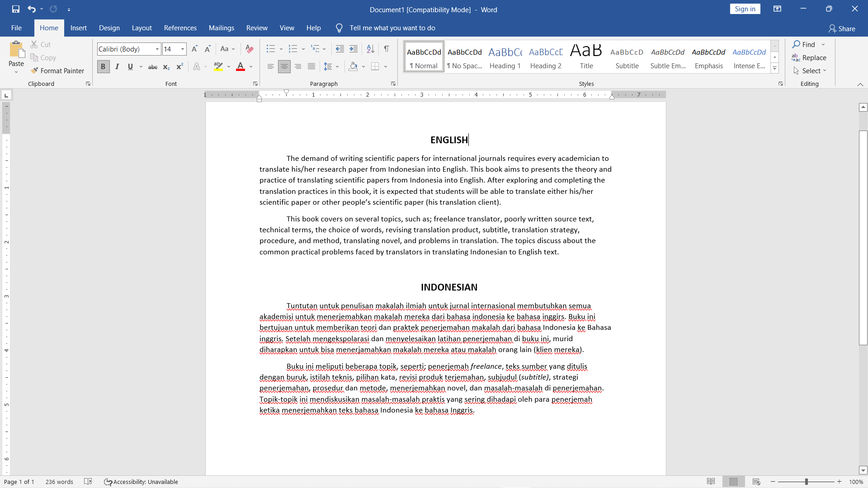Open the proofing errors icon in status bar
The image size is (868, 488).
(x=88, y=482)
